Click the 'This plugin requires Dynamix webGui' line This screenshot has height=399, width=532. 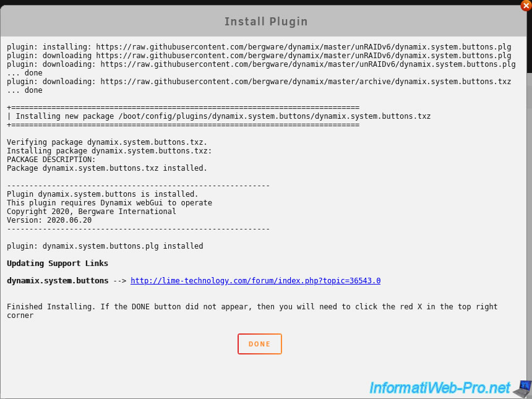109,203
